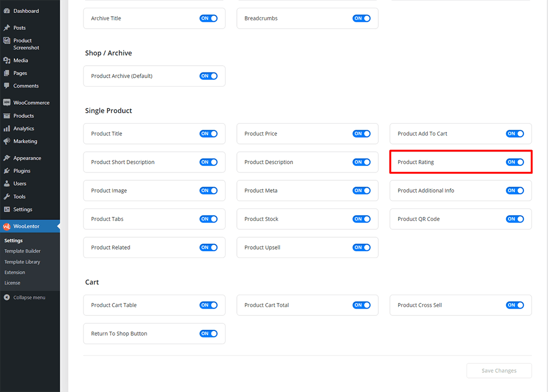
Task: Toggle the Product QR Code switch
Action: [x=515, y=219]
